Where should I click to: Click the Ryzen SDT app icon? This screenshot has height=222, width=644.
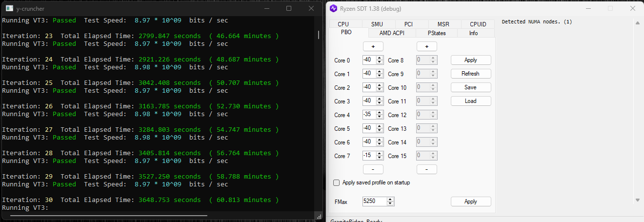pos(333,9)
